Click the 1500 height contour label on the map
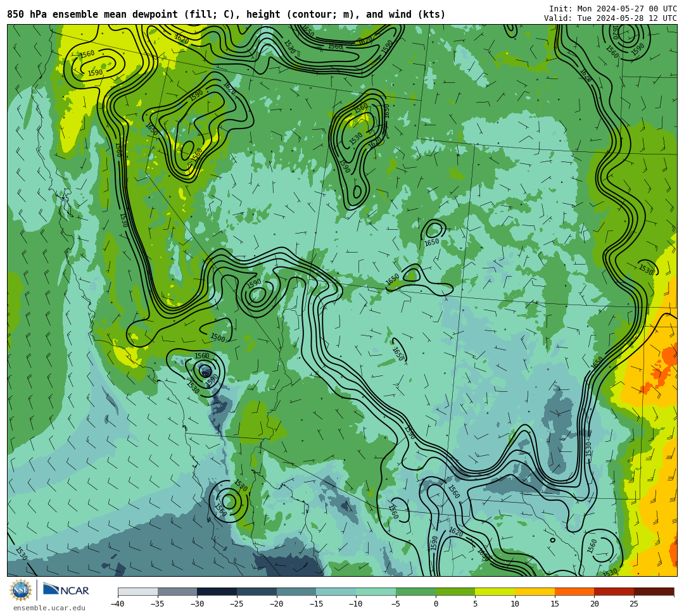This screenshot has height=616, width=684. (218, 337)
